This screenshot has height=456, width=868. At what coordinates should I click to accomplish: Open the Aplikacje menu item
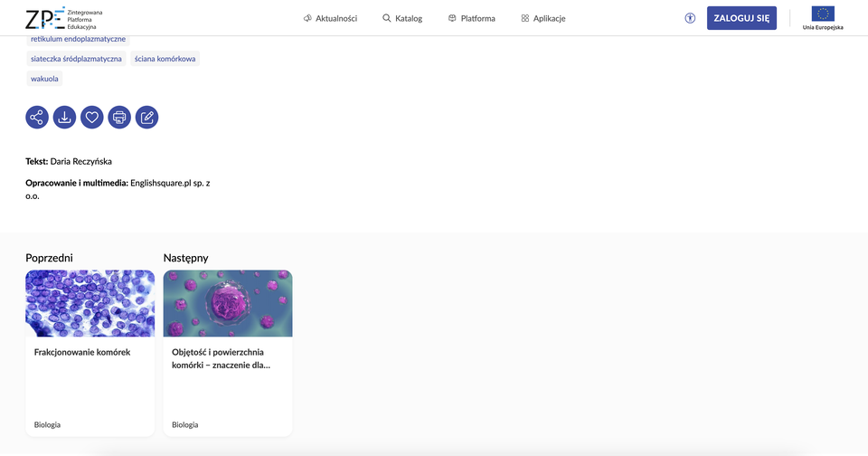pyautogui.click(x=542, y=18)
